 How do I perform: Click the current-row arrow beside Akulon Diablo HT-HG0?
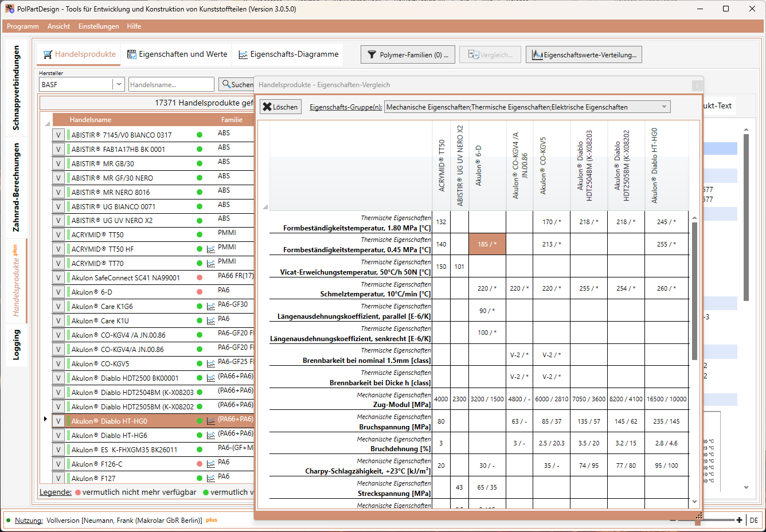point(45,419)
